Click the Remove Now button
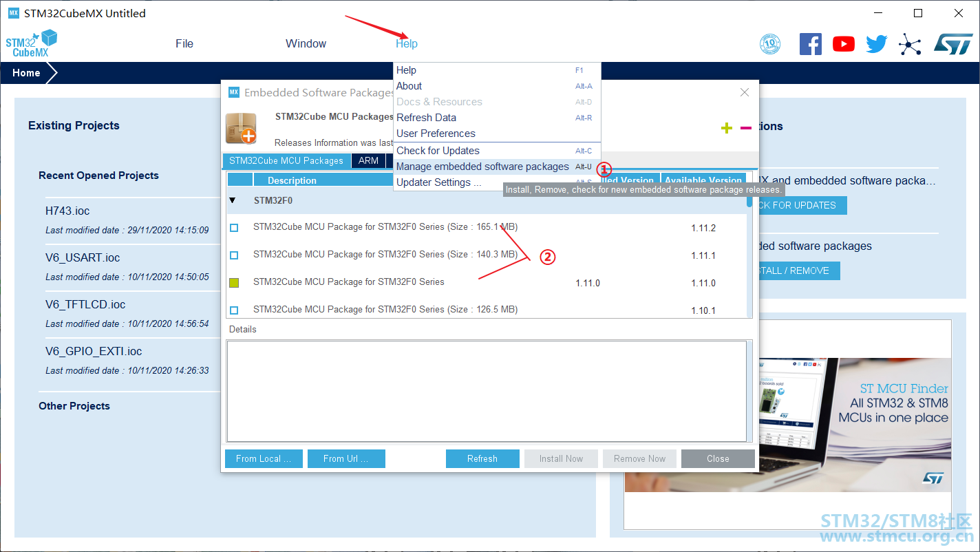 coord(640,458)
